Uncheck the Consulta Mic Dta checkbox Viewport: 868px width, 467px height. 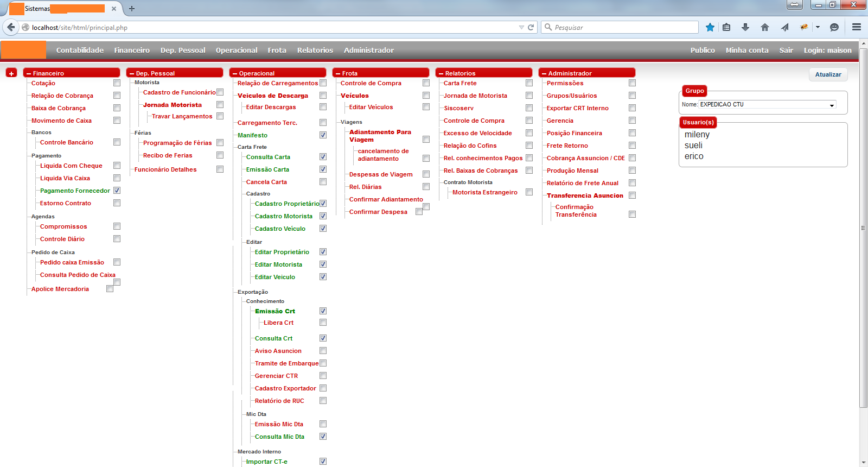click(323, 436)
